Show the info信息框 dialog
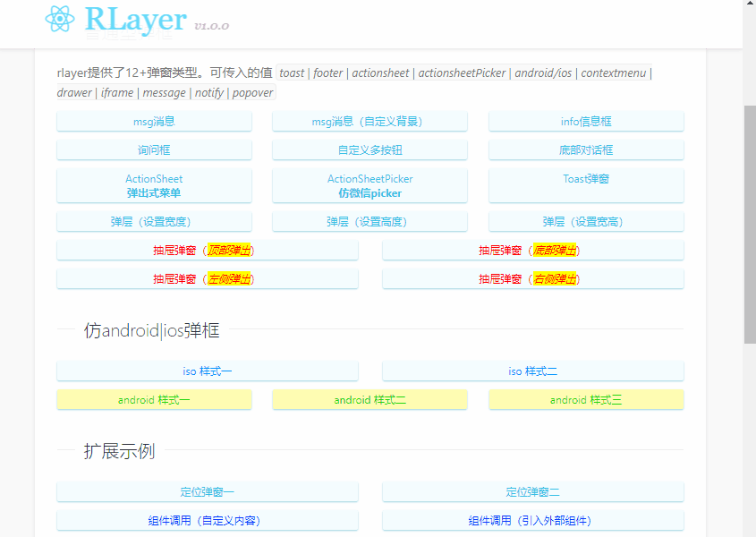The width and height of the screenshot is (756, 537). pyautogui.click(x=586, y=122)
